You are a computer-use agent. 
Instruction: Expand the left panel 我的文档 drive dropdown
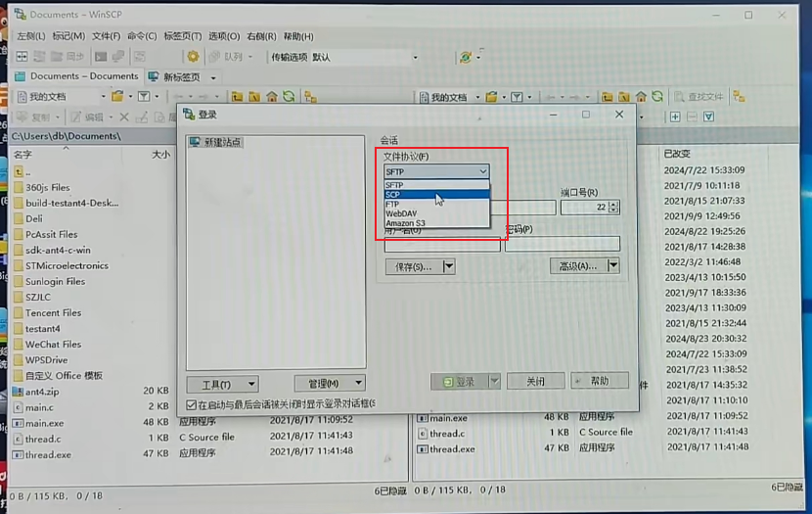(103, 96)
